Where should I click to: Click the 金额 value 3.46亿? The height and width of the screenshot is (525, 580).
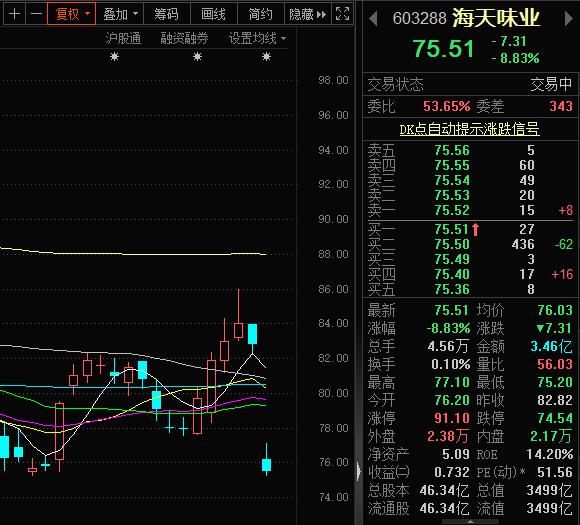tap(551, 346)
